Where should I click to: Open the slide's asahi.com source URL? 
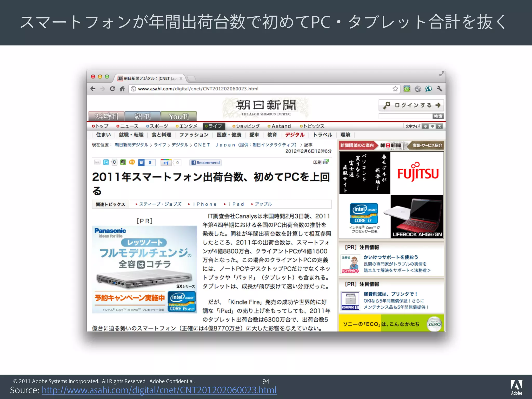tap(159, 390)
